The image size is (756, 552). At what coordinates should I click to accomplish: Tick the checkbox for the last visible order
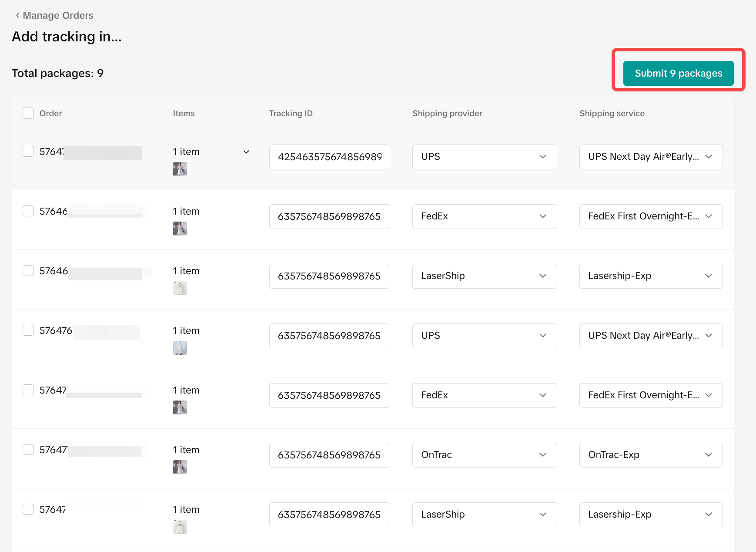click(x=28, y=509)
